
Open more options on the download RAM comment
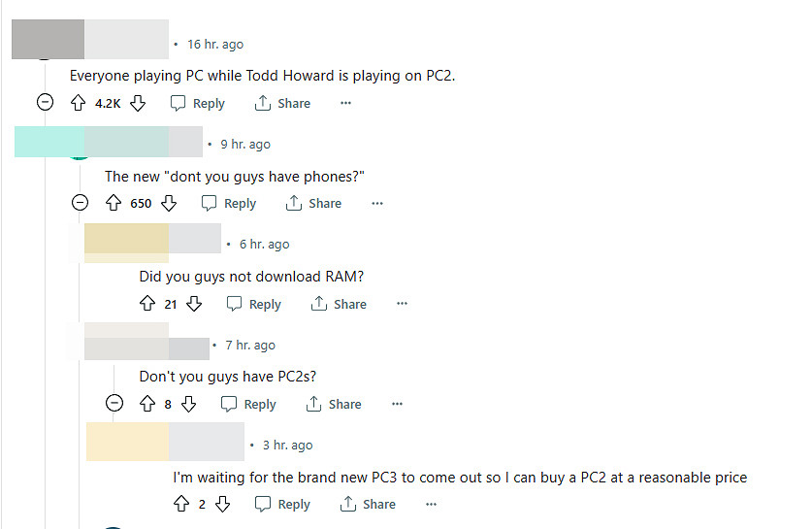pos(402,304)
